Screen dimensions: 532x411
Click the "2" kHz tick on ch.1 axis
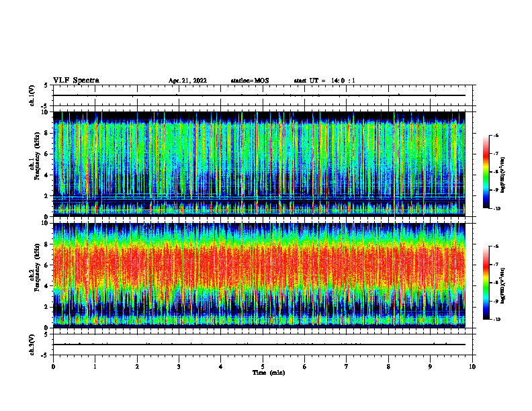click(x=47, y=196)
